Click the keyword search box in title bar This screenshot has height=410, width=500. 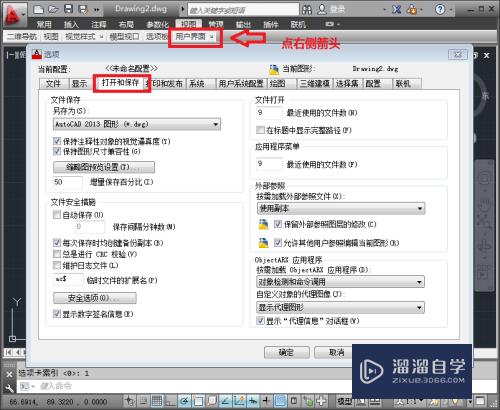[x=243, y=10]
